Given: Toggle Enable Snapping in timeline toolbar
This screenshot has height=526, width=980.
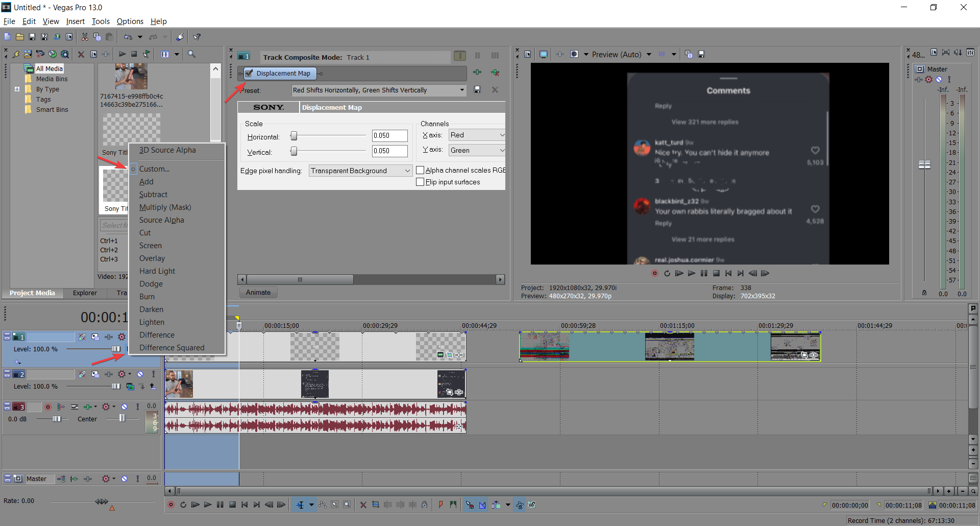Looking at the screenshot, I should pyautogui.click(x=470, y=505).
